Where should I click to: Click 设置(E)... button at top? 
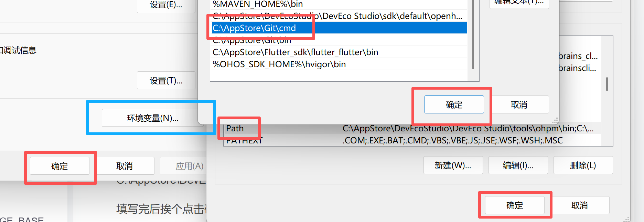[166, 6]
